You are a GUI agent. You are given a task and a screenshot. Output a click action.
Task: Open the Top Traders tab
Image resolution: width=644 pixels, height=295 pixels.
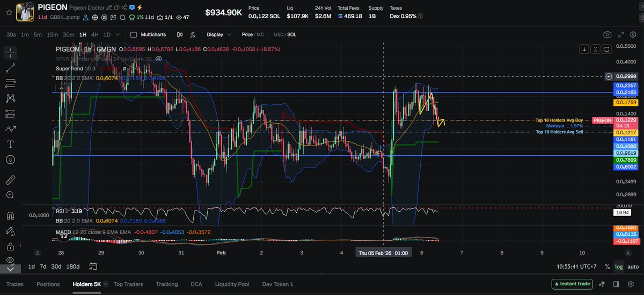click(129, 284)
